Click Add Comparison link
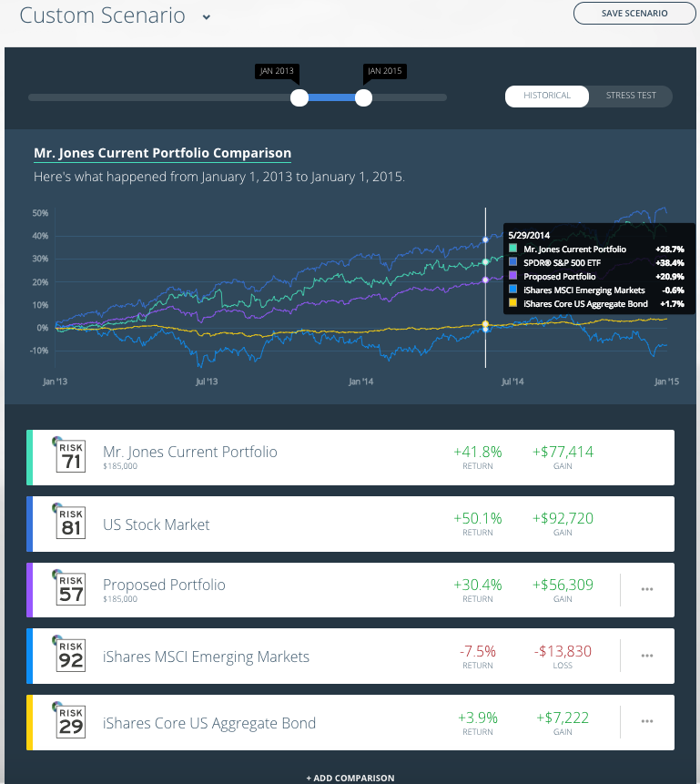700x784 pixels. pos(350,778)
